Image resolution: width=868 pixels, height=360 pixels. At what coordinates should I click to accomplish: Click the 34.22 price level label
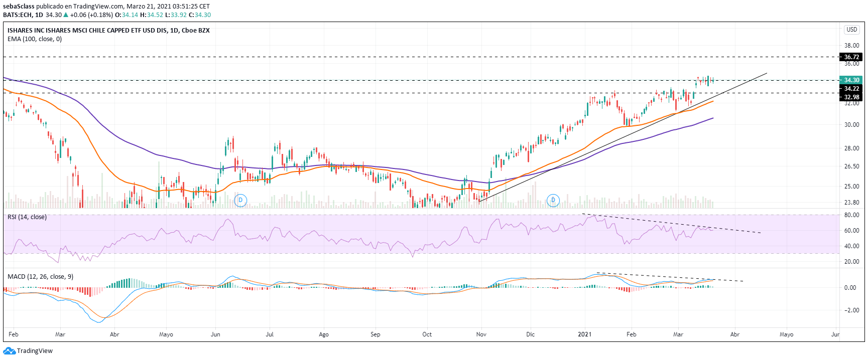(x=851, y=89)
